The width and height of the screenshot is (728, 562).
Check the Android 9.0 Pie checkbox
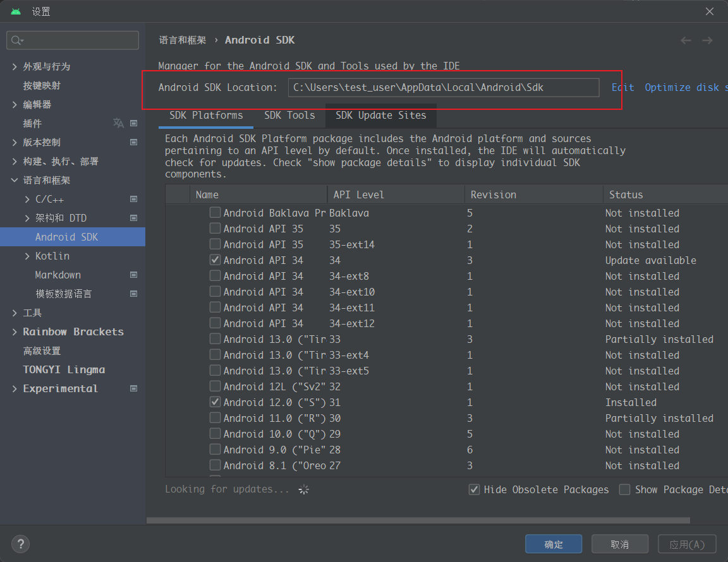pyautogui.click(x=215, y=449)
